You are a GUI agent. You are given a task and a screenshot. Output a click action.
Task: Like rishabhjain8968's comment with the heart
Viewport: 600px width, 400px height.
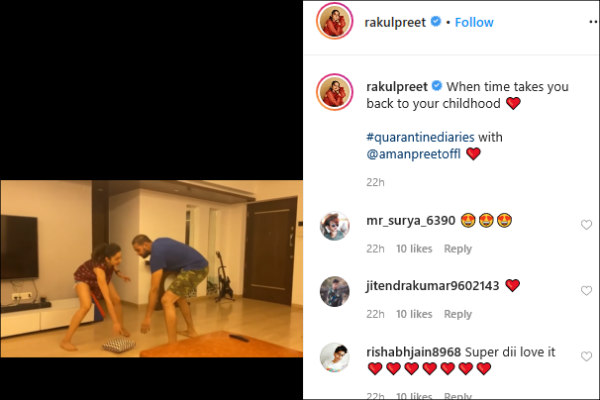586,357
